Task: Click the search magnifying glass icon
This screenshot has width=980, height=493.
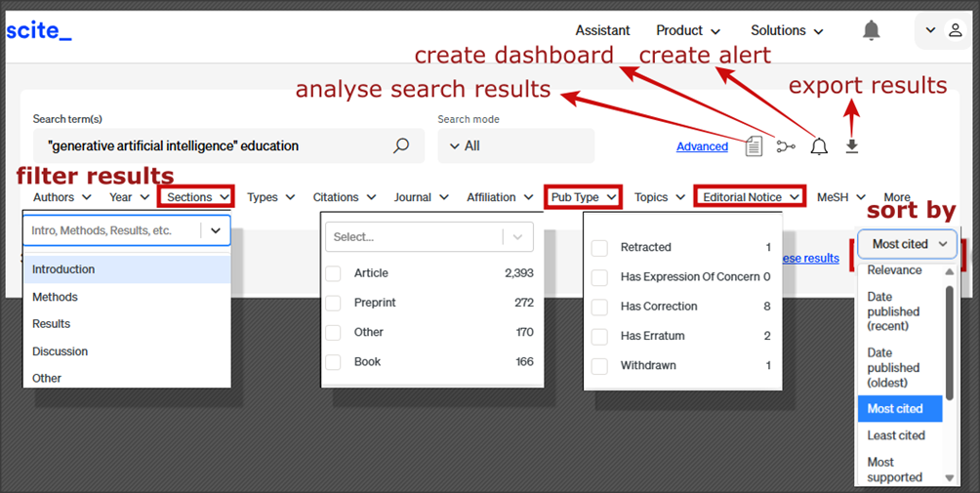Action: pos(401,145)
